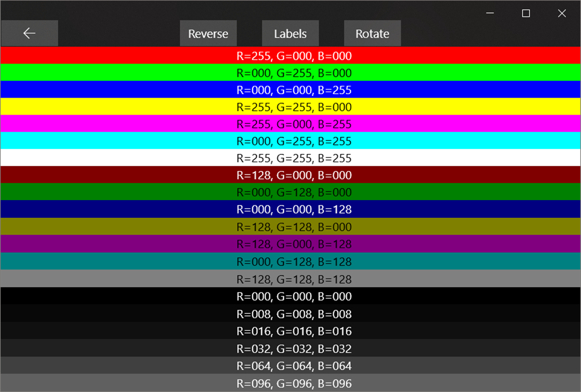Viewport: 581px width, 392px height.
Task: Select the dark red R=128 color bar
Action: [290, 175]
